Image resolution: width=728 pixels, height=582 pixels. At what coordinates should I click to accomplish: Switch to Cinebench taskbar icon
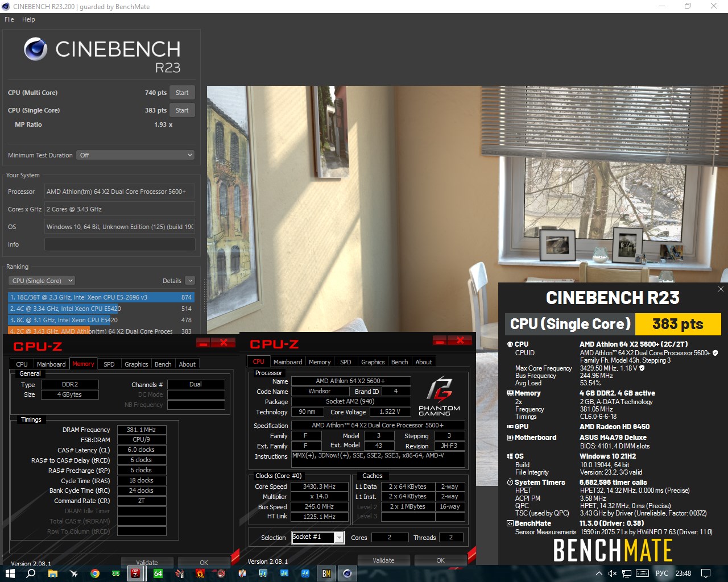click(x=348, y=573)
